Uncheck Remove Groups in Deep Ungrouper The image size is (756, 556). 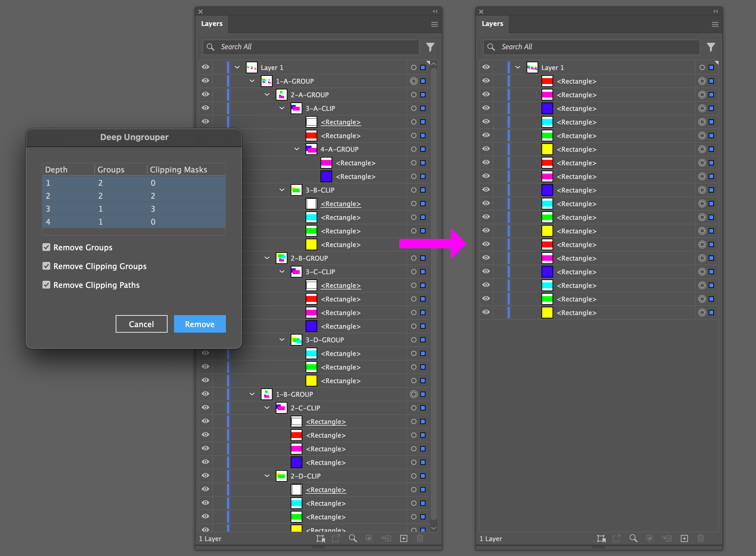tap(46, 247)
